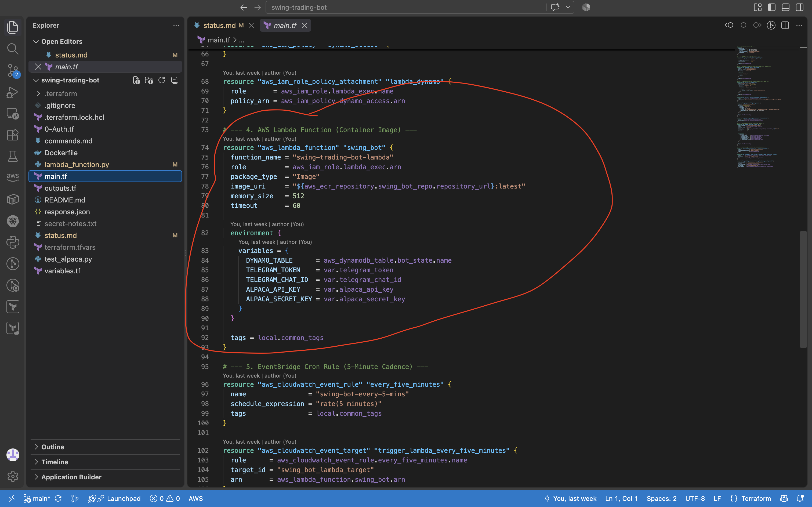
Task: Open Customize Layout control
Action: click(758, 7)
